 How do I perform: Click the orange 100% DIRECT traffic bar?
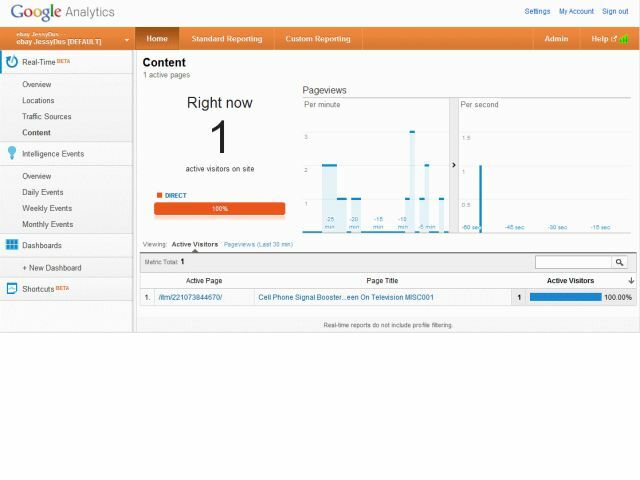[x=219, y=208]
